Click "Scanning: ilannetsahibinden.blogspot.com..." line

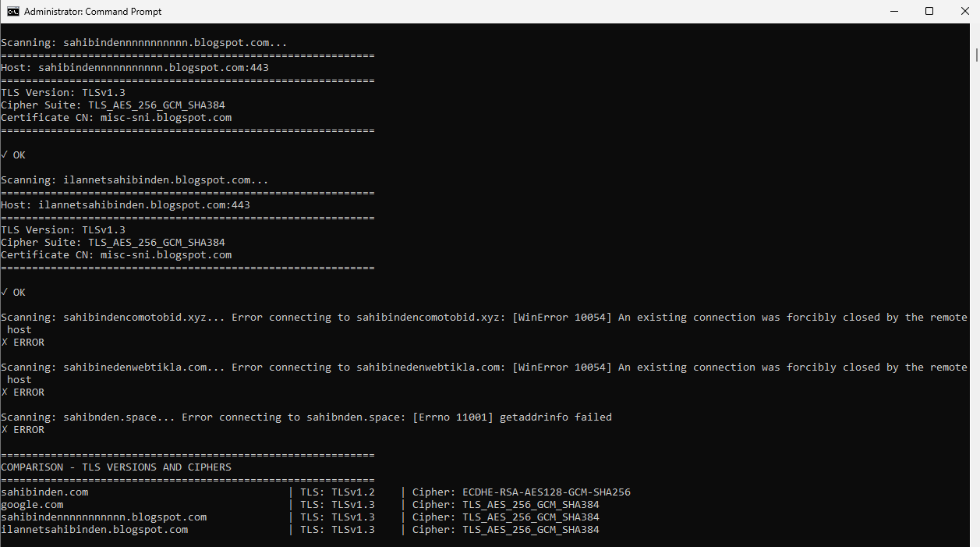click(135, 180)
